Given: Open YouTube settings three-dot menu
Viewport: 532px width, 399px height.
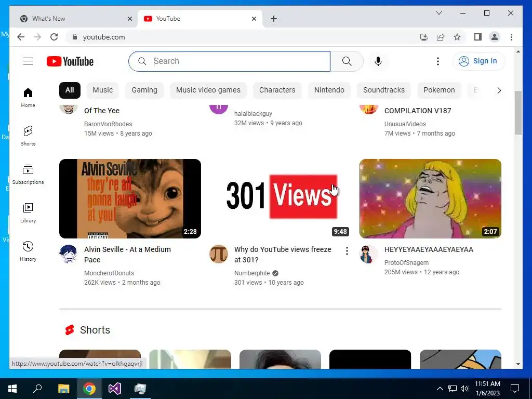Looking at the screenshot, I should tap(437, 61).
